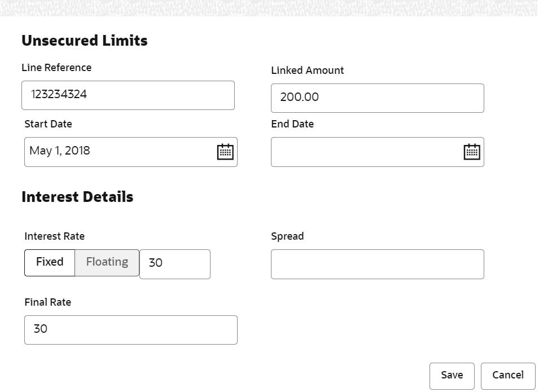
Task: Switch interest rate type to Floating
Action: 107,262
